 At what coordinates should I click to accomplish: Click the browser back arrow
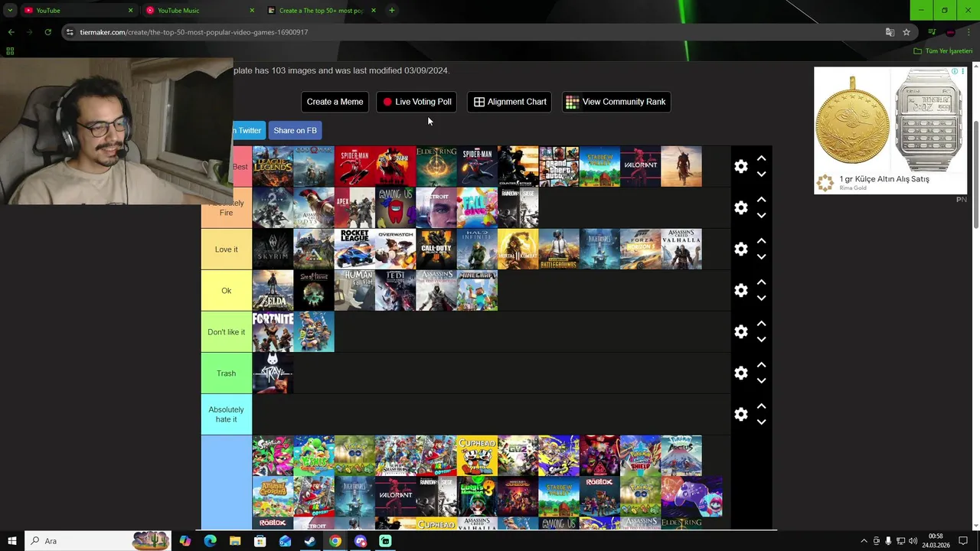pyautogui.click(x=11, y=32)
